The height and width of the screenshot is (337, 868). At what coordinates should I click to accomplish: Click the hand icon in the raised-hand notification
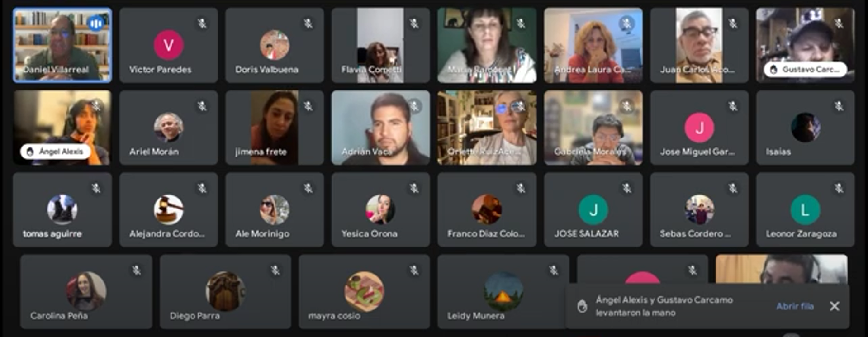[582, 306]
